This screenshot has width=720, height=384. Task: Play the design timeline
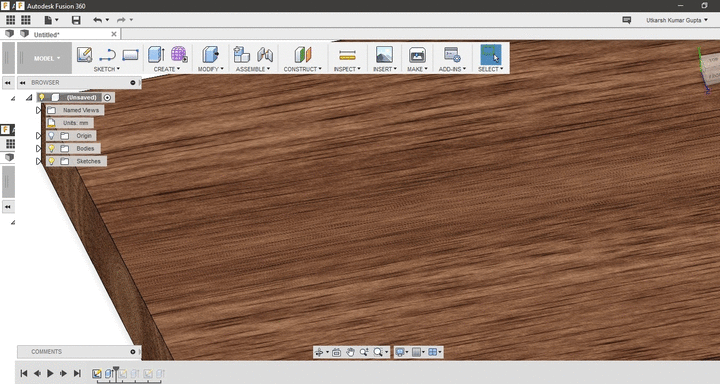coord(51,373)
